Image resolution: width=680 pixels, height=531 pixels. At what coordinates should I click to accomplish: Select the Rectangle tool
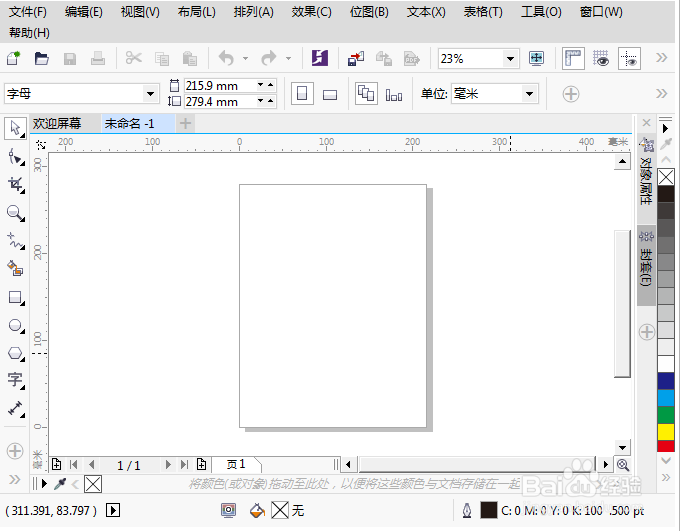click(x=16, y=298)
